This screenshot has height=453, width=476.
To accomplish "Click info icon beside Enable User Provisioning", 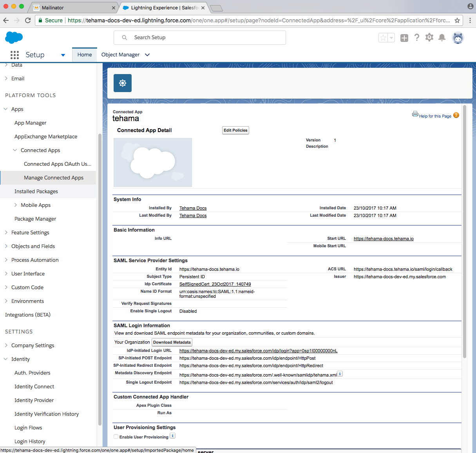I will [x=173, y=436].
